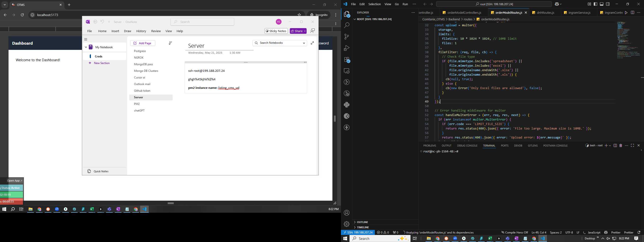Image resolution: width=644 pixels, height=242 pixels.
Task: Open Search view in VS Code activity bar
Action: 347,25
